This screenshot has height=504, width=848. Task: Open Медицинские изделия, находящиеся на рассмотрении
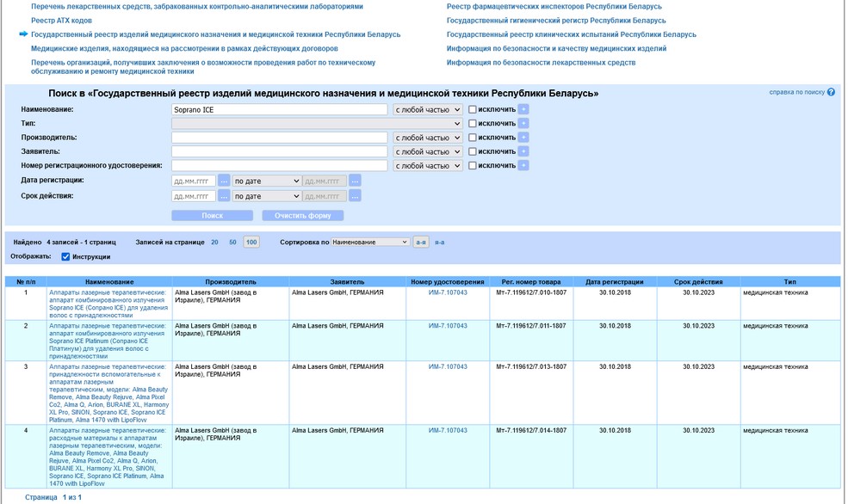coord(184,49)
